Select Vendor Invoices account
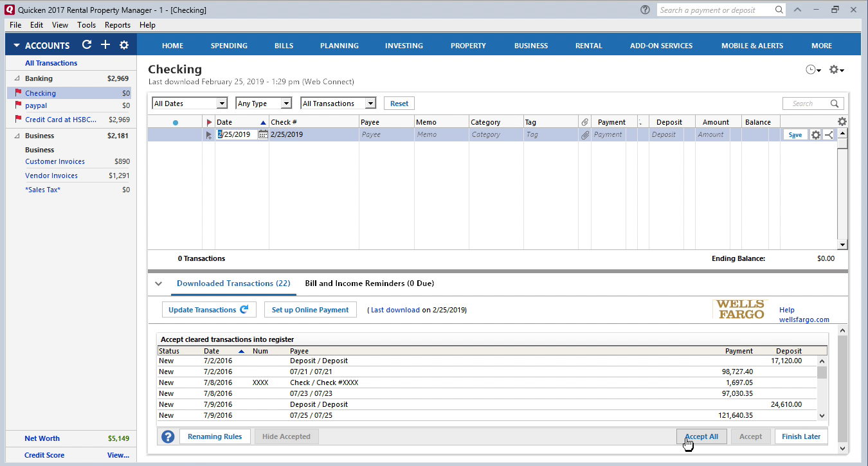Screen dimensions: 868x466 pyautogui.click(x=51, y=175)
